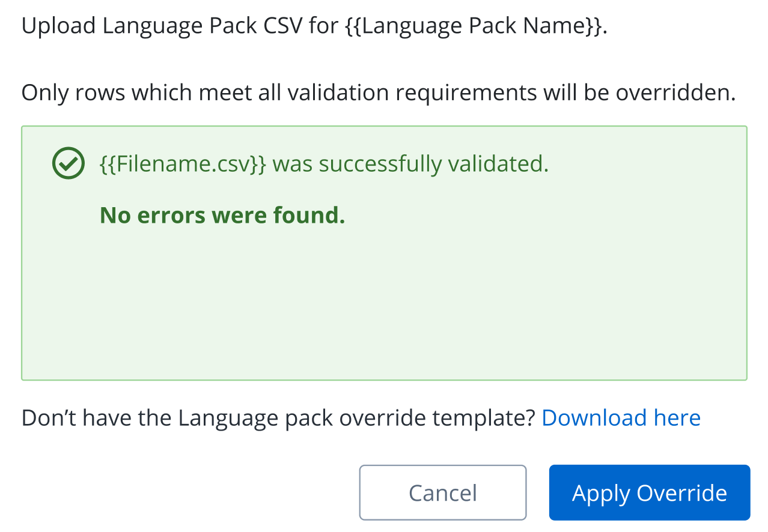Click the word "errors" in bold message
Screen dimensions: 768x532
pyautogui.click(x=171, y=215)
